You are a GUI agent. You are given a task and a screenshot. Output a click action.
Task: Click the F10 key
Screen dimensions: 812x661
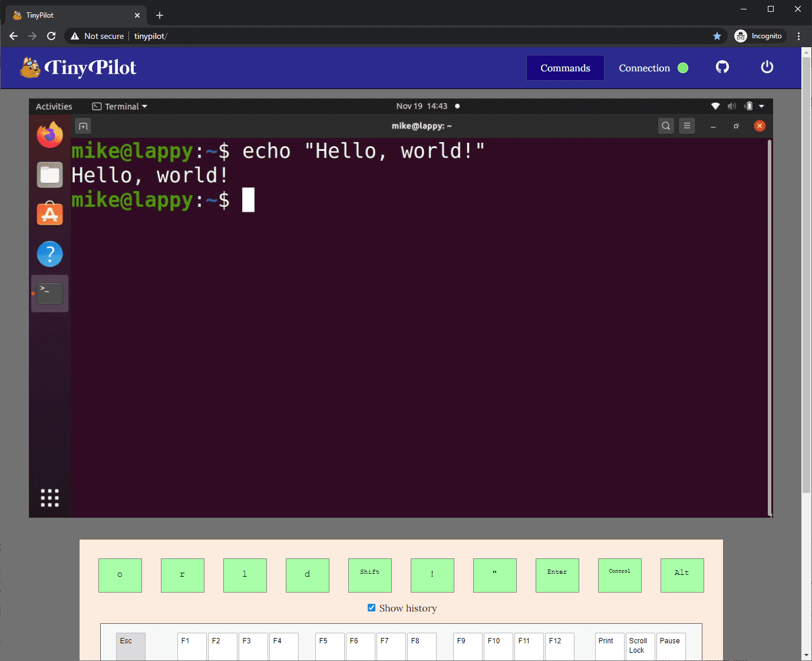pyautogui.click(x=499, y=646)
